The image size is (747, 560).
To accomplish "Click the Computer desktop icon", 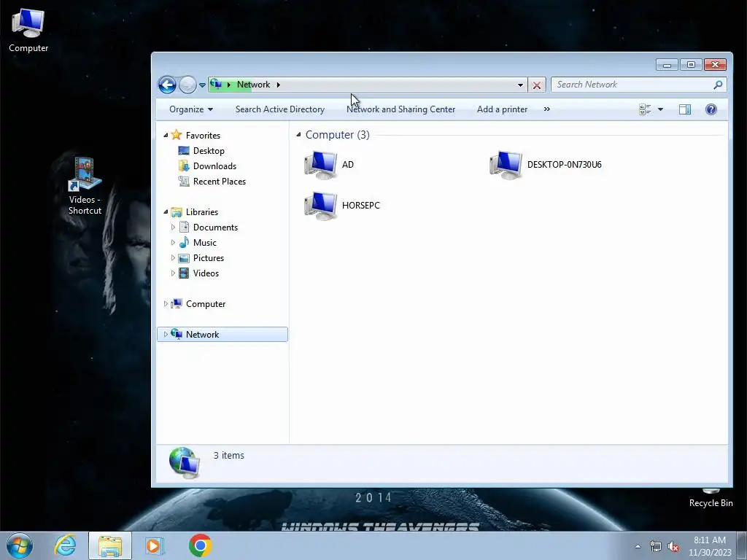I will 28,30.
